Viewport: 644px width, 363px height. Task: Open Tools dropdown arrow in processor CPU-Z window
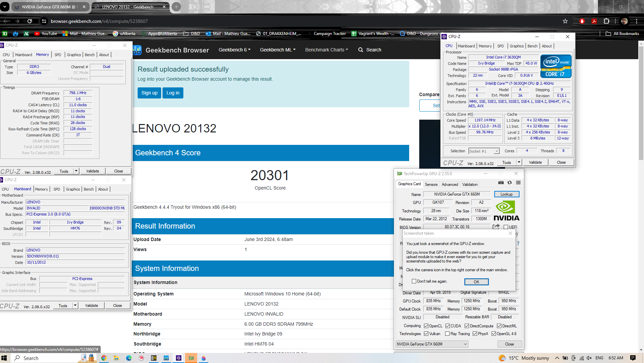pyautogui.click(x=519, y=162)
